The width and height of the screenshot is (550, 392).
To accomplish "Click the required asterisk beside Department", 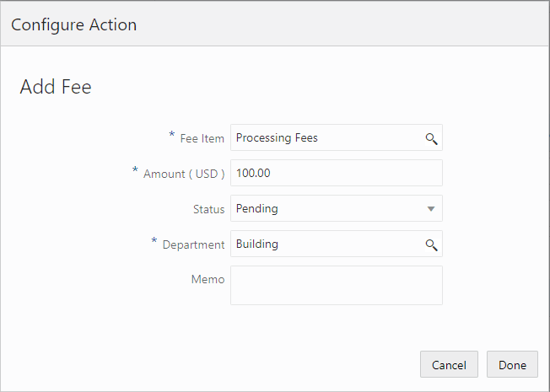I will (x=154, y=242).
